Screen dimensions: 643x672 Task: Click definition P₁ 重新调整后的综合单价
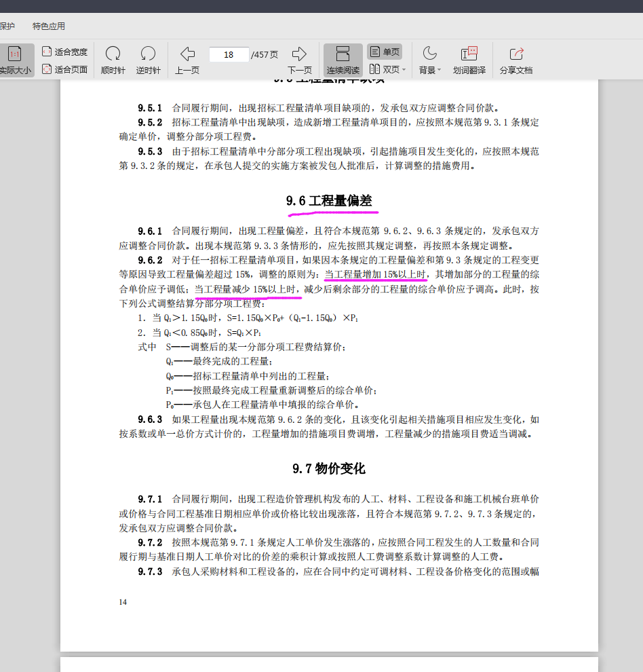pyautogui.click(x=271, y=390)
